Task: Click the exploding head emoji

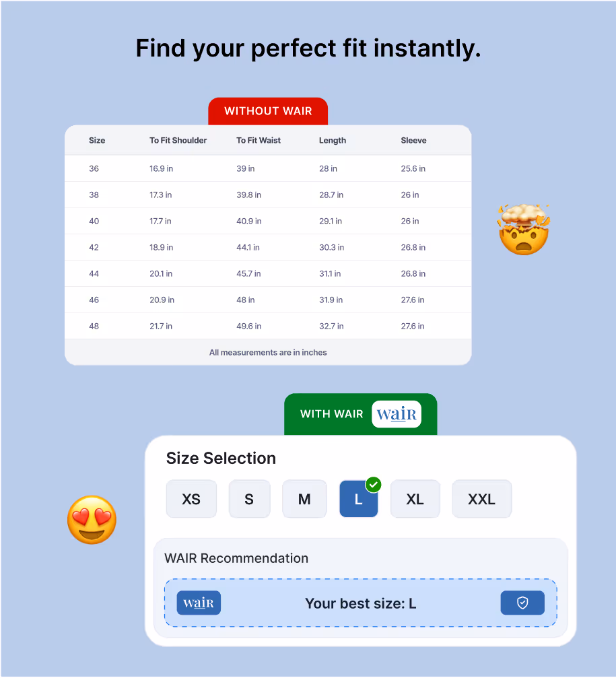Action: coord(524,230)
